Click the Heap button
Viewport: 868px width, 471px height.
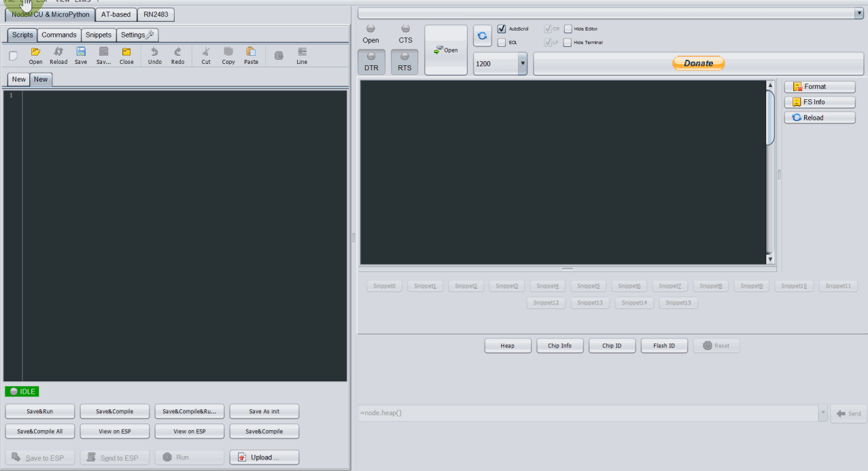(508, 346)
